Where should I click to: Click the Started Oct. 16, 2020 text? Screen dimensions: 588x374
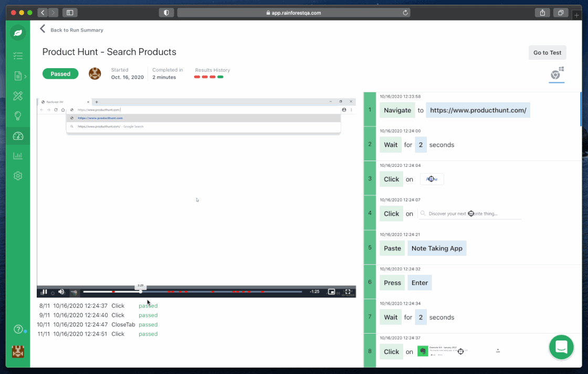(128, 73)
